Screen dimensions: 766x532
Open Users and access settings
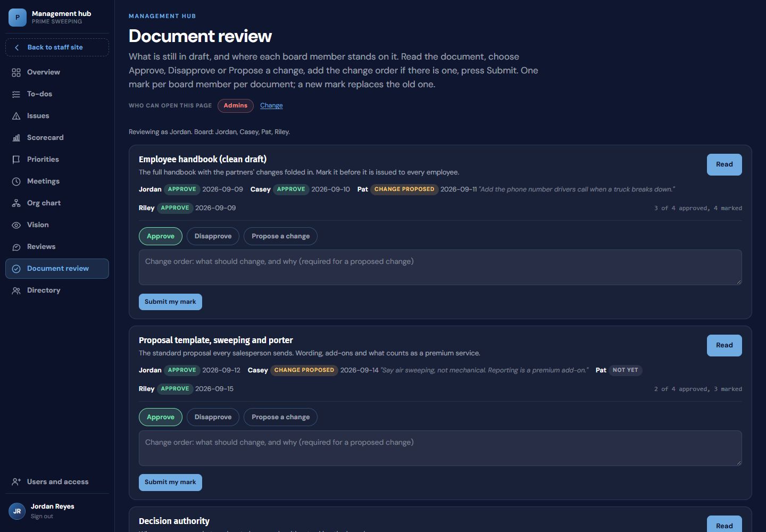coord(57,482)
